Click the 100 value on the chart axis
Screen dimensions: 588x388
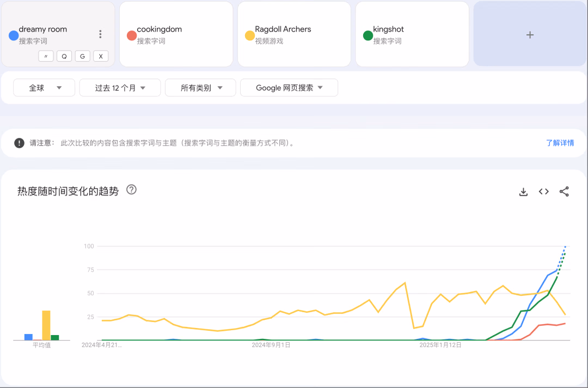tap(89, 246)
